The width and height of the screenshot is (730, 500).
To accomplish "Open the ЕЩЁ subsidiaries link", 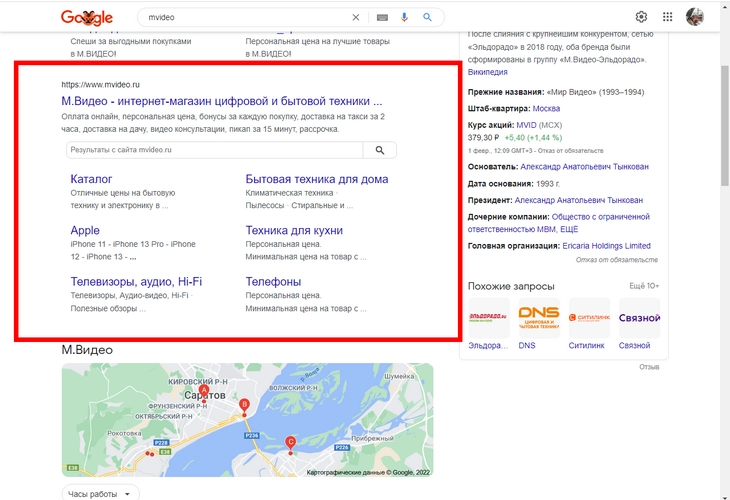I will [569, 230].
